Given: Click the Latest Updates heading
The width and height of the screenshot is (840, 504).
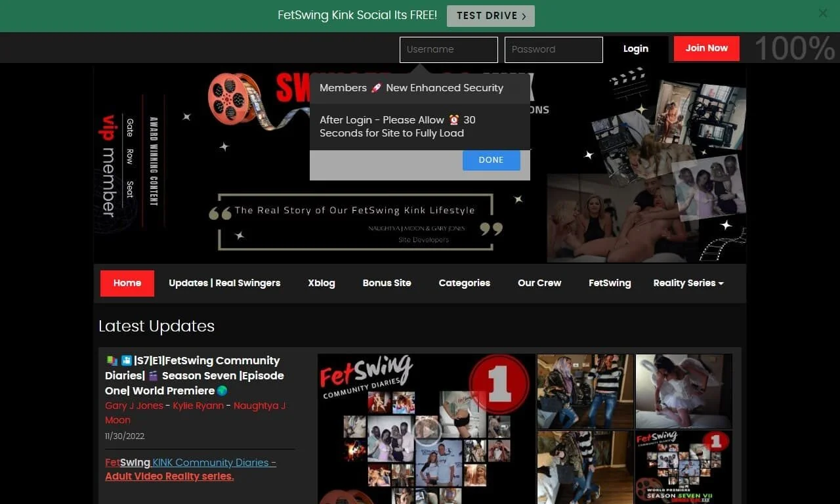Looking at the screenshot, I should pyautogui.click(x=156, y=326).
